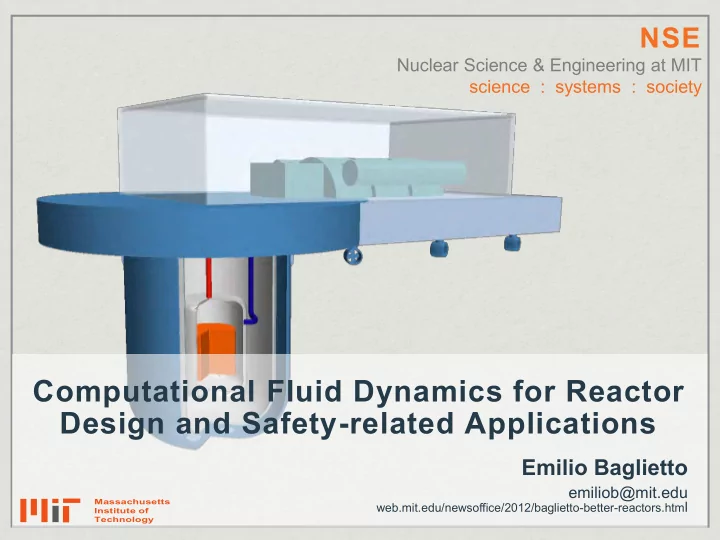The image size is (720, 540).
Task: Open the baglietto-better-reactors.html web link
Action: (x=532, y=508)
